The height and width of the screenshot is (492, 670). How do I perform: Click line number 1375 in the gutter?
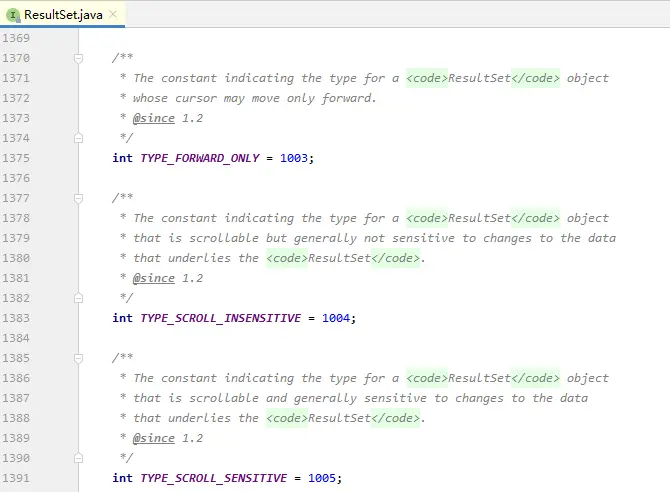click(16, 158)
